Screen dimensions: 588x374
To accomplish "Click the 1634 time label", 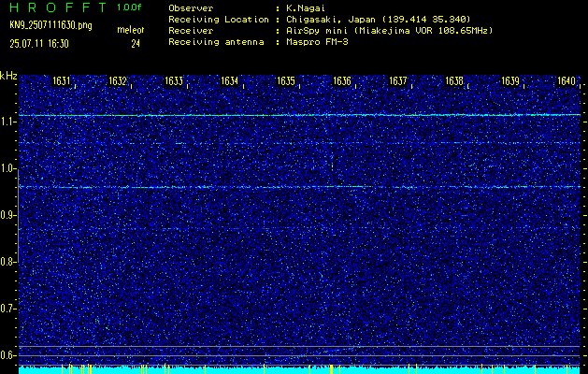I will 230,81.
